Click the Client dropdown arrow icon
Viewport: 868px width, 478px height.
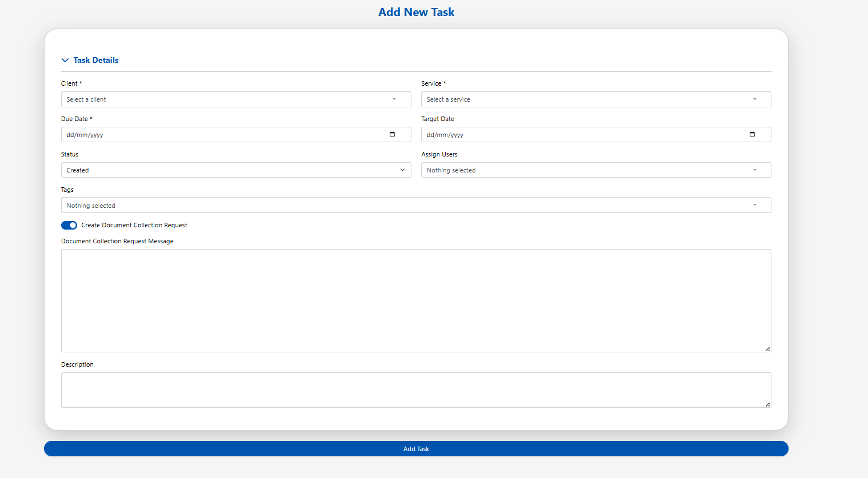coord(393,99)
